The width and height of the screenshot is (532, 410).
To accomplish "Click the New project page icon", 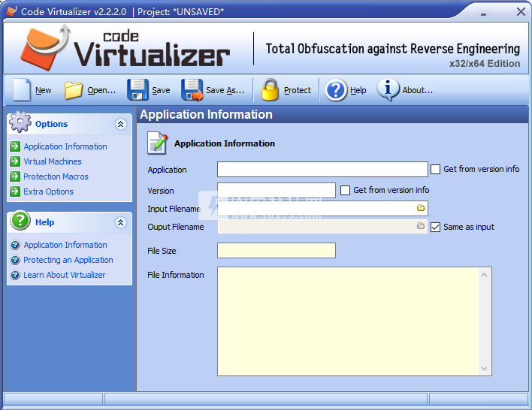I will pos(22,90).
